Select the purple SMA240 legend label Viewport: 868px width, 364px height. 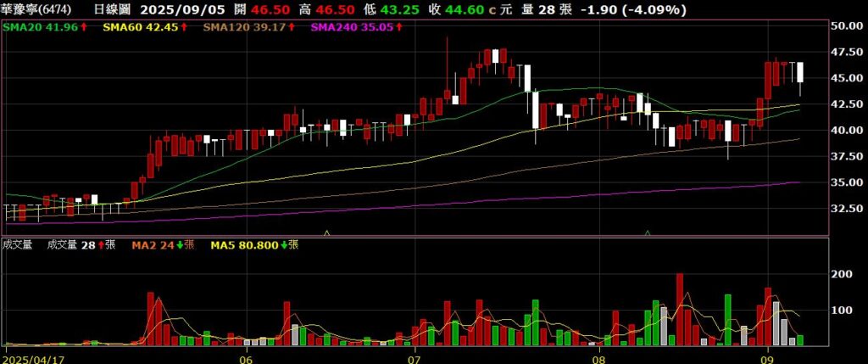click(x=349, y=27)
